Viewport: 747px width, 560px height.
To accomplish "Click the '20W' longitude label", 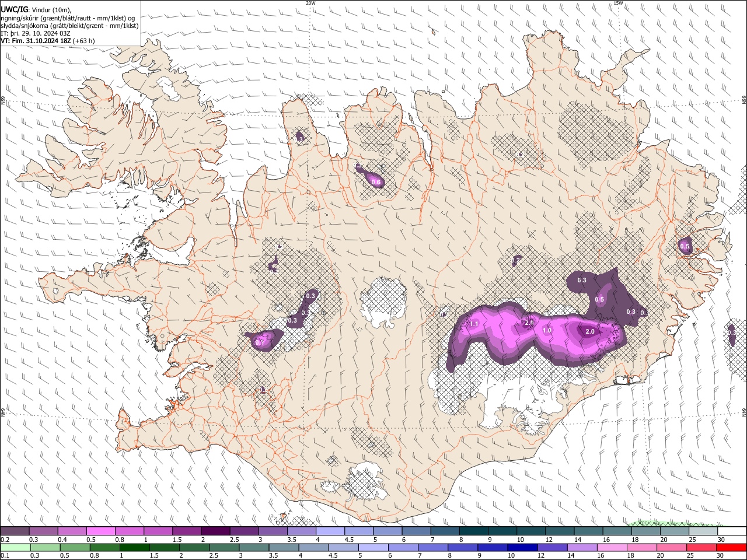I will 310,3.
